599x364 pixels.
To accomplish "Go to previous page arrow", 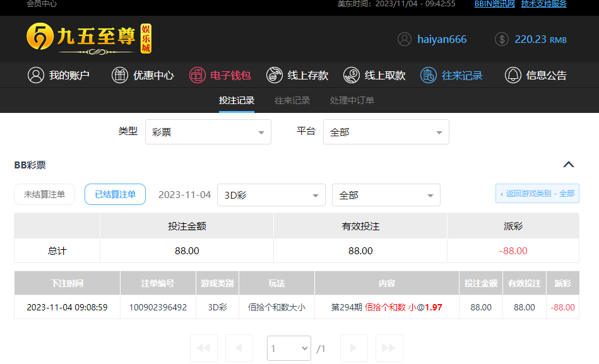I will (x=239, y=348).
